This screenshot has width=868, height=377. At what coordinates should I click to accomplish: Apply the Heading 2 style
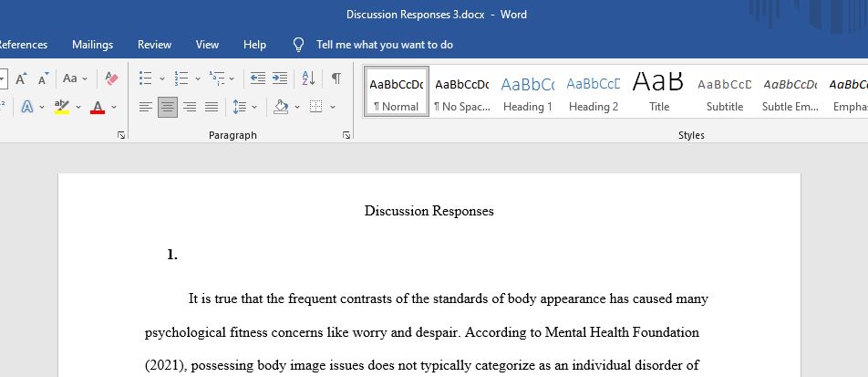(x=593, y=92)
